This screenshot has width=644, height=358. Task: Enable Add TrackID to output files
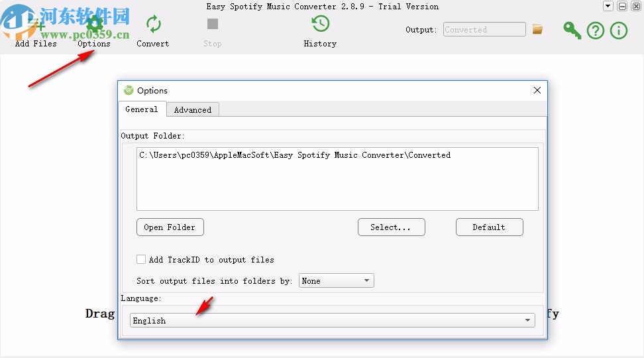click(141, 259)
